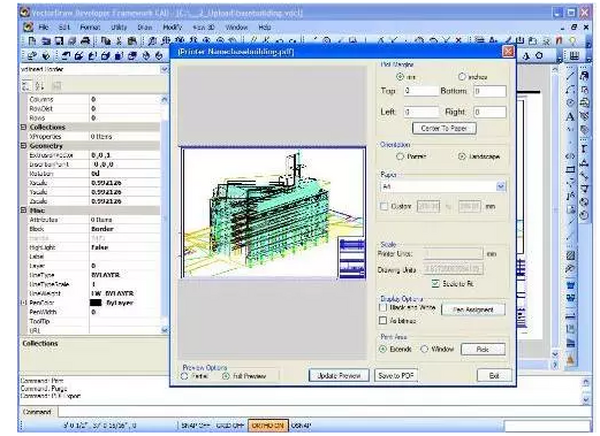600x436 pixels.
Task: Click the Print icon in top toolbar
Action: click(86, 41)
